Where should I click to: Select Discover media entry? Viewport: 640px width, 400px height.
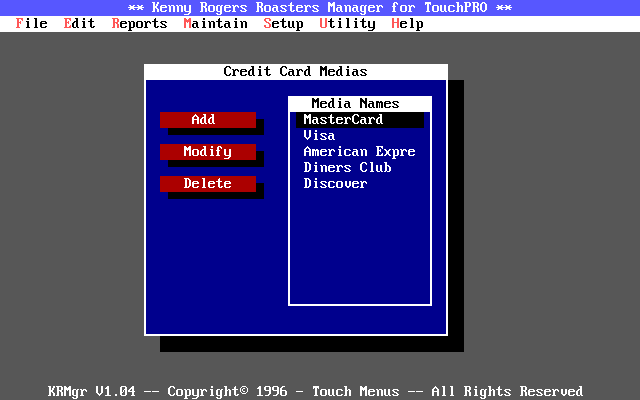(360, 184)
